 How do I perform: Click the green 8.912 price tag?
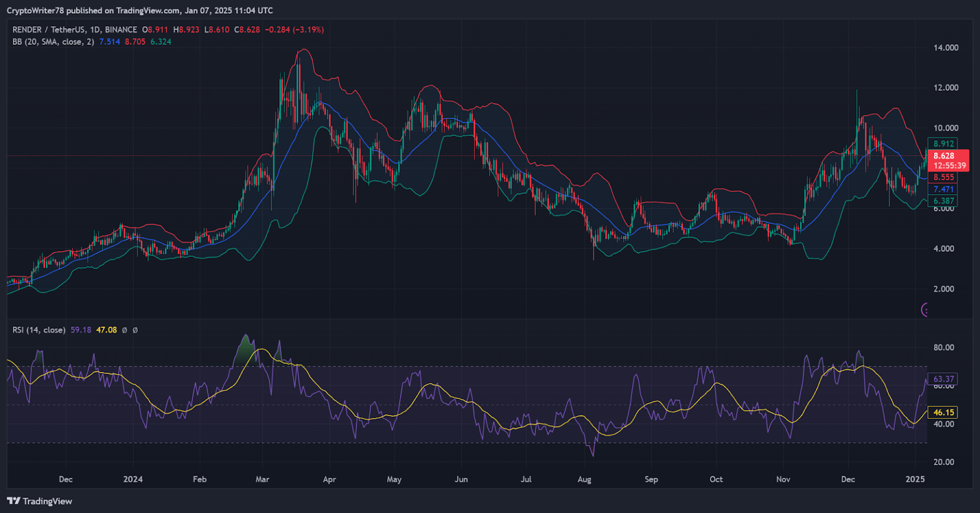943,143
